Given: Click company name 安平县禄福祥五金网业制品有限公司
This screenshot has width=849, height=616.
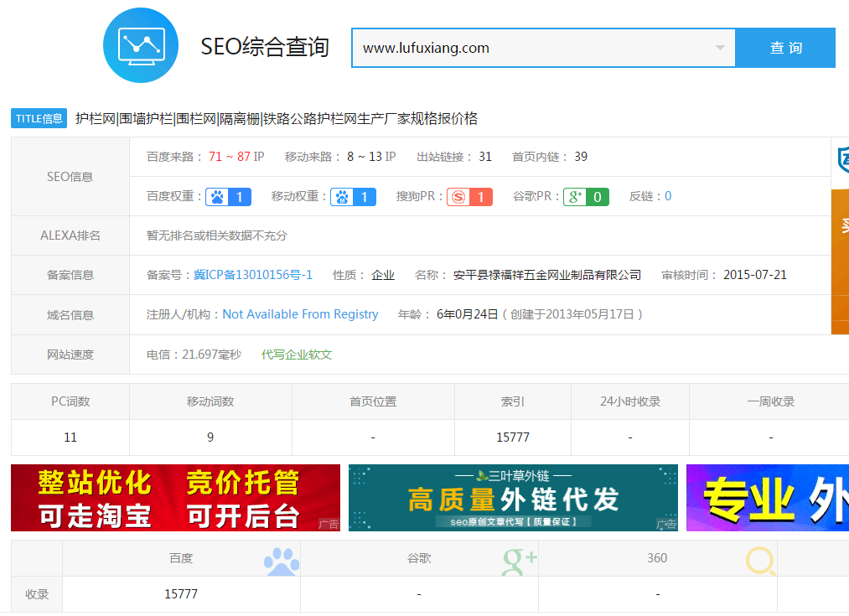Looking at the screenshot, I should point(547,275).
